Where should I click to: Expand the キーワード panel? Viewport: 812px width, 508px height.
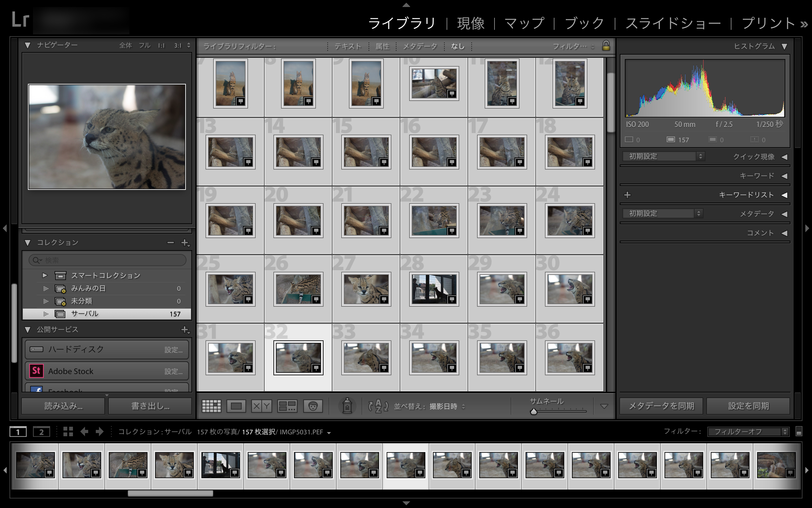[784, 176]
